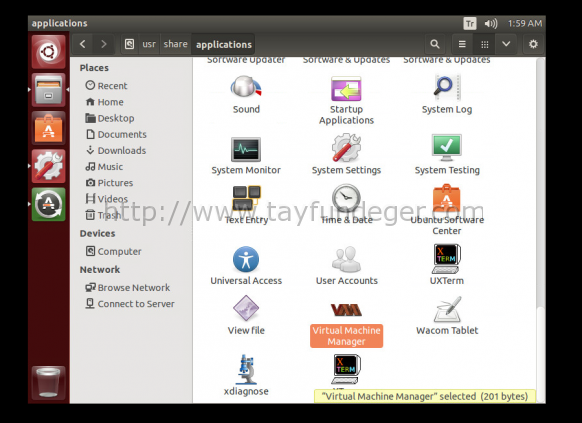Click the Universal Access icon

pyautogui.click(x=246, y=259)
